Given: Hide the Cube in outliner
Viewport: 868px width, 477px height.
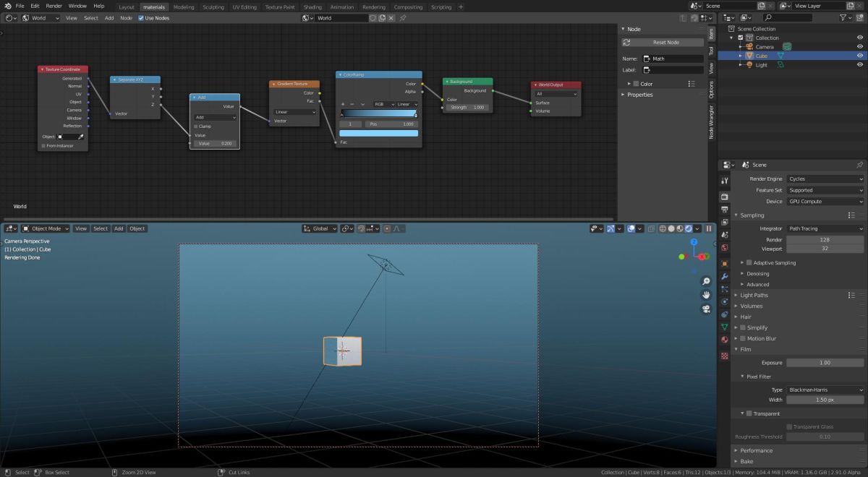Looking at the screenshot, I should coord(860,56).
